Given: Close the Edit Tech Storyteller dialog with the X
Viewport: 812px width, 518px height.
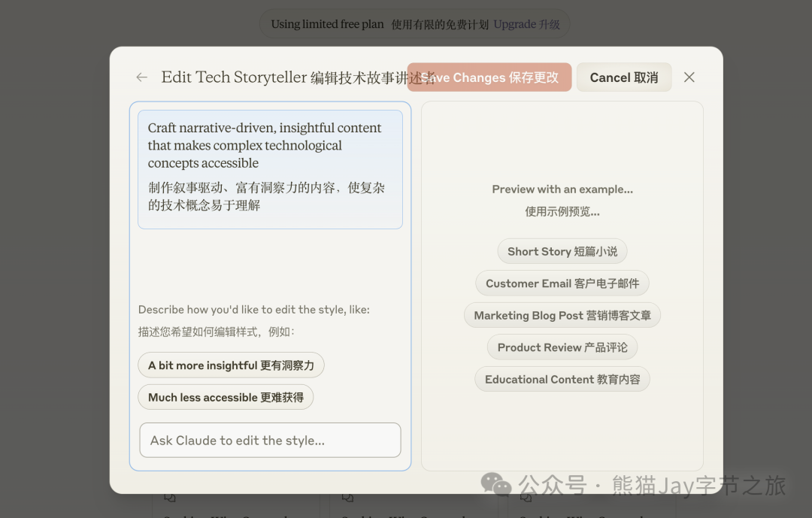Looking at the screenshot, I should pos(689,77).
